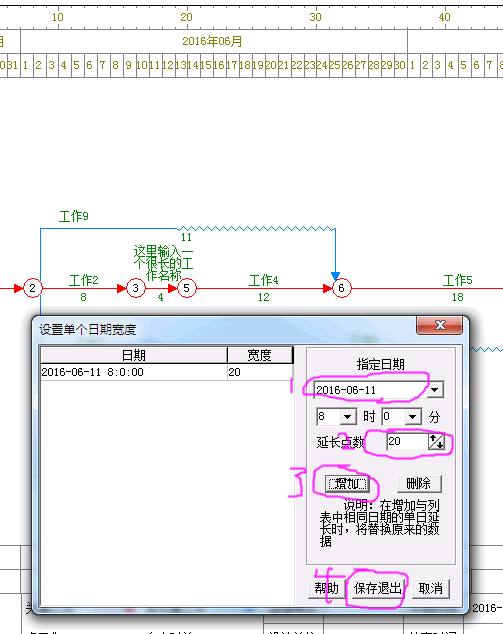Click the 工作2 activity label

pyautogui.click(x=84, y=280)
